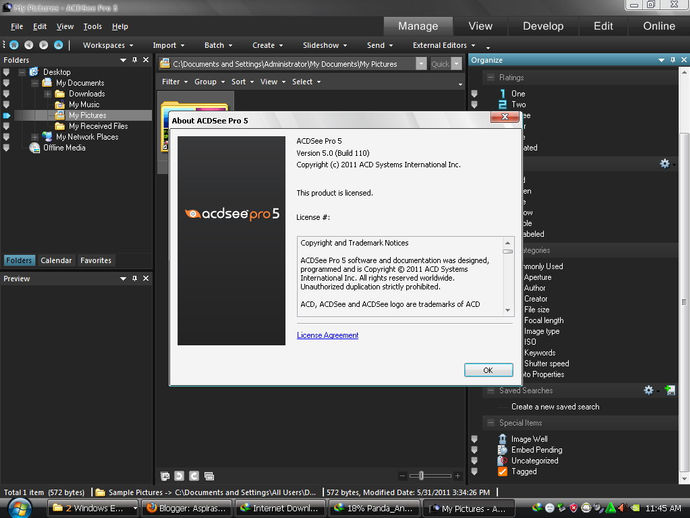Open the Slideshow dropdown
The width and height of the screenshot is (690, 518).
(x=325, y=45)
